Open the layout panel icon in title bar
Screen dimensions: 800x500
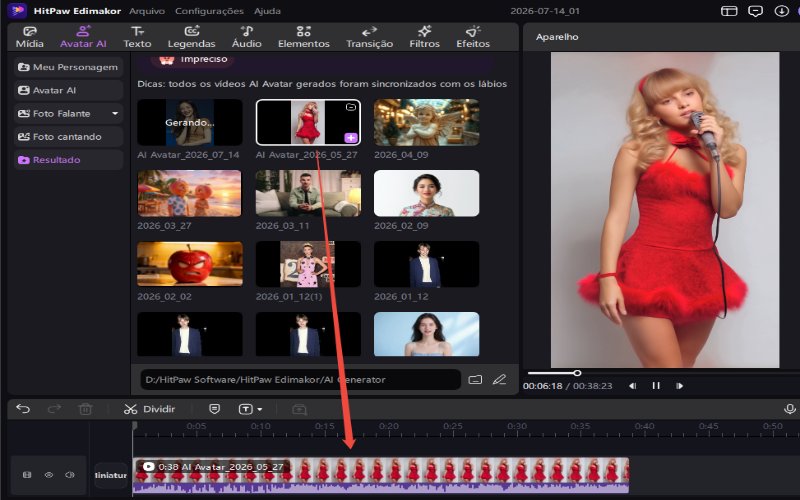click(x=729, y=11)
